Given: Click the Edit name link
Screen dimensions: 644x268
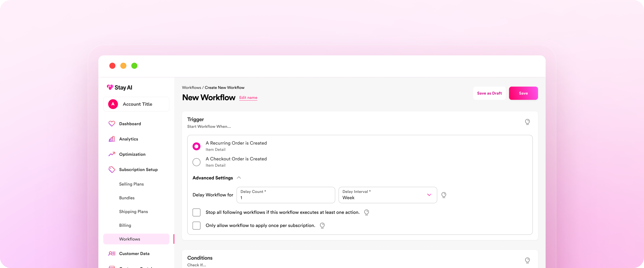Looking at the screenshot, I should coord(248,98).
